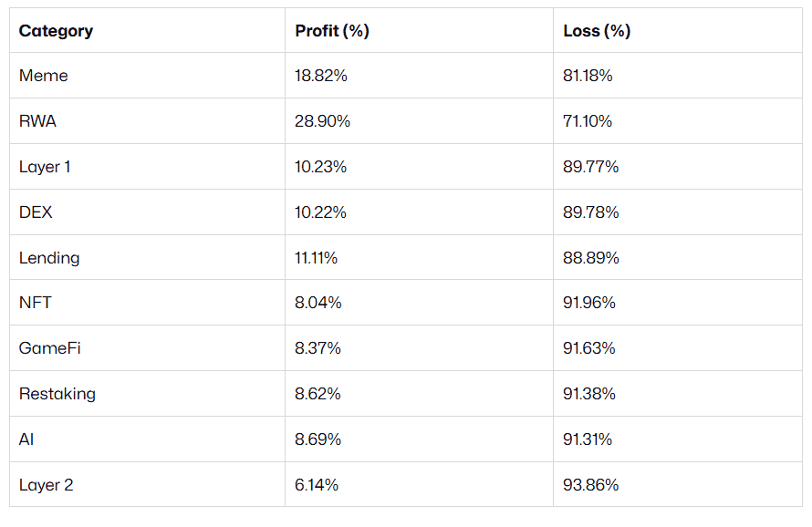Click the Loss (%) column header
This screenshot has width=812, height=527.
click(x=597, y=31)
